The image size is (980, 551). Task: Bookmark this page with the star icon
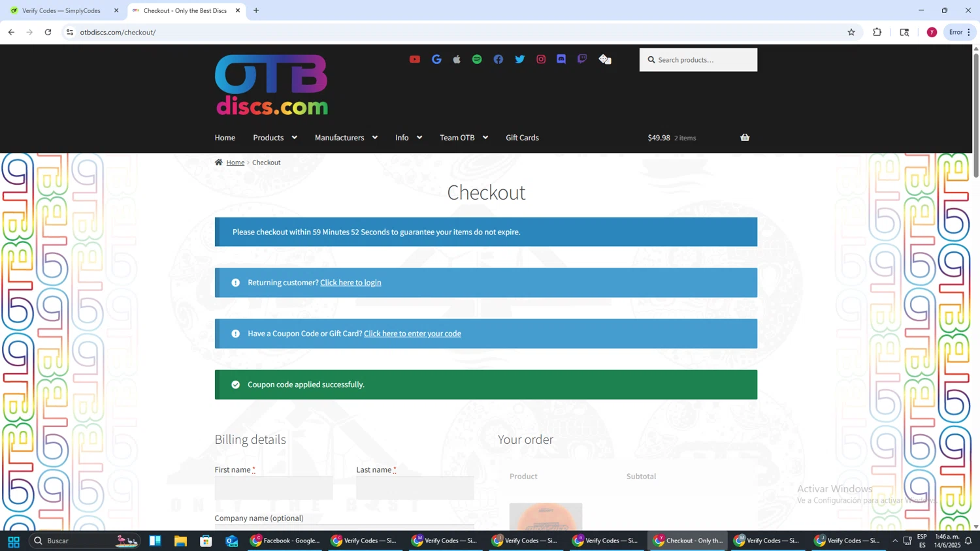(x=851, y=32)
